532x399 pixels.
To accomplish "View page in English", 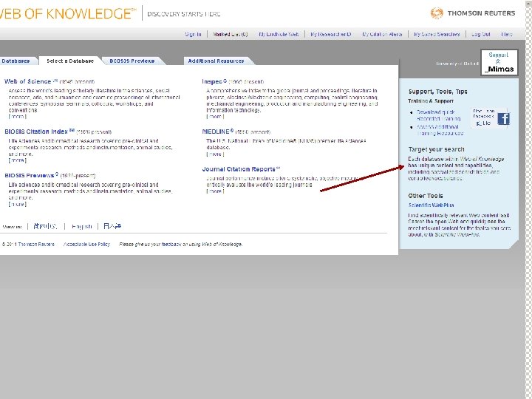I will (81, 226).
